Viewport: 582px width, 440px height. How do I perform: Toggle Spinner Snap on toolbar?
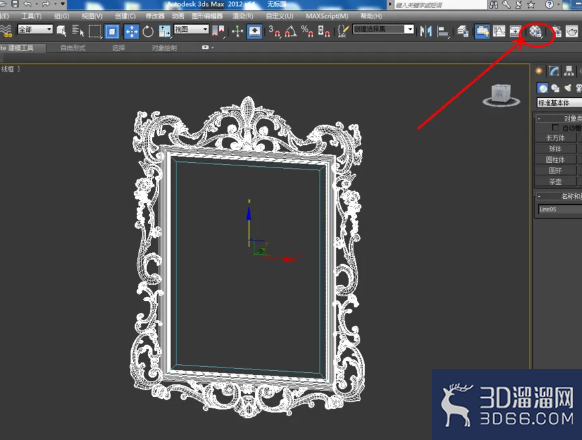pyautogui.click(x=324, y=31)
